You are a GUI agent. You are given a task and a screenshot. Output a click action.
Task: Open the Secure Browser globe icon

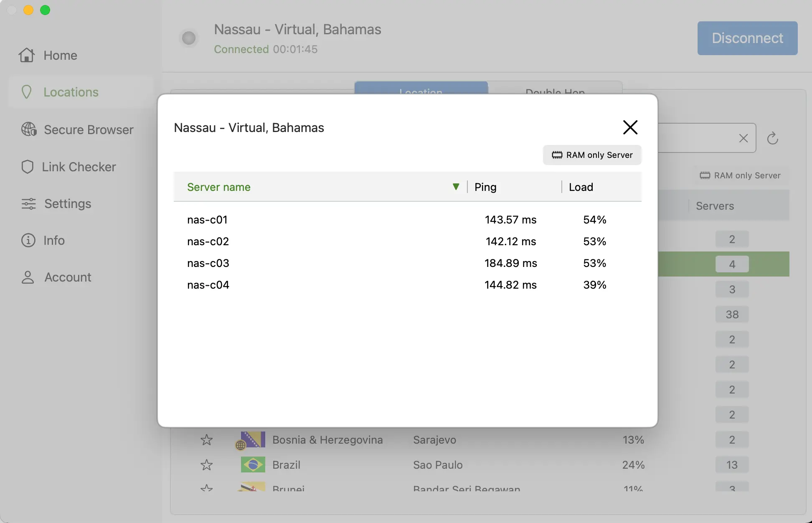point(28,129)
